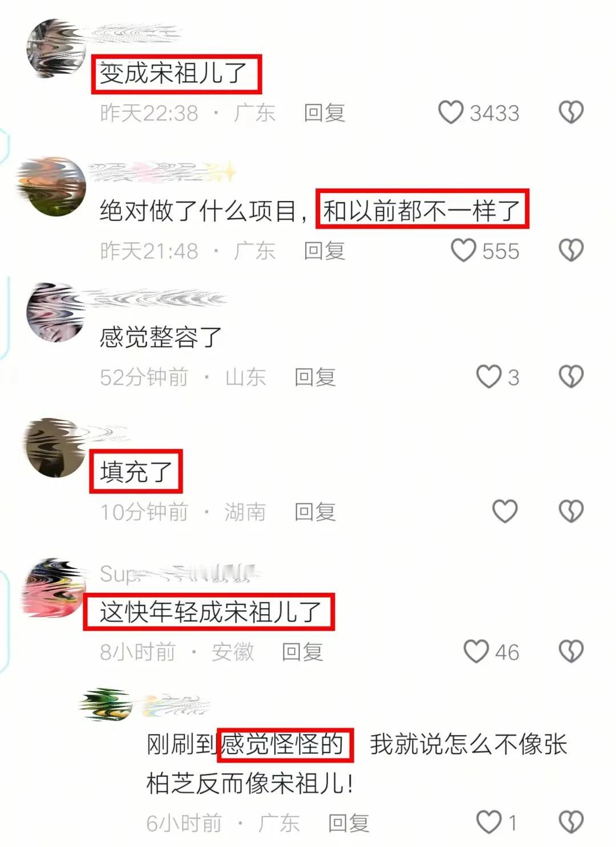Tap 回复 on the 10分钟前 comment

tap(315, 512)
